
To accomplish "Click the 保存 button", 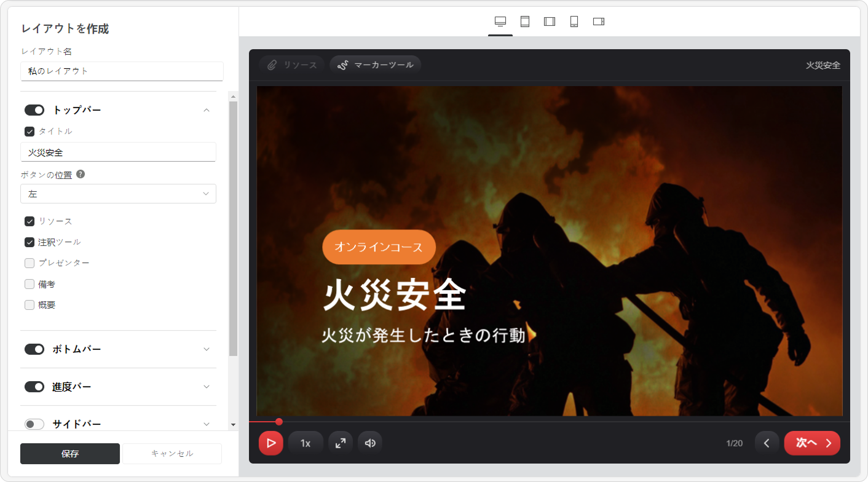I will coord(70,454).
